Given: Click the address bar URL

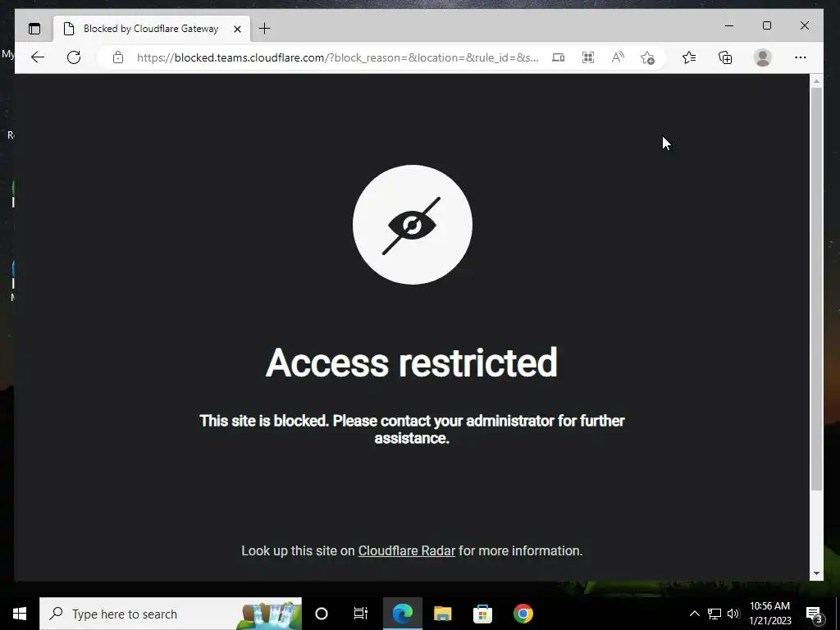Looking at the screenshot, I should click(337, 57).
